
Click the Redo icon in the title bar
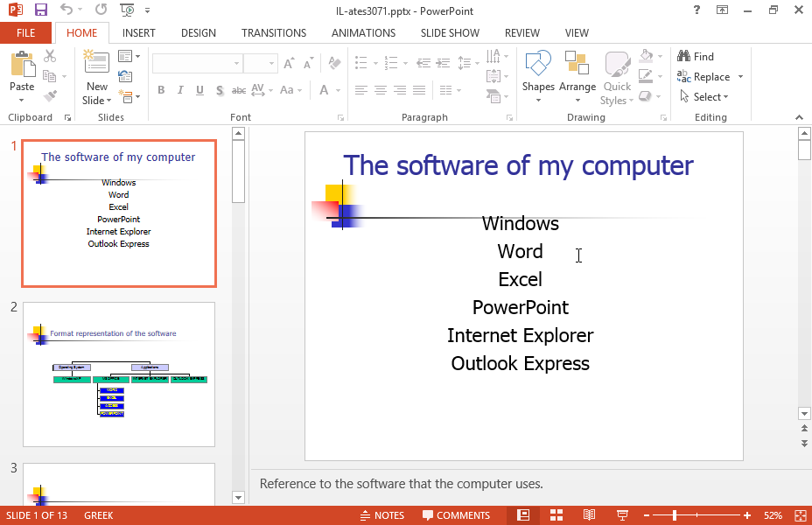[x=101, y=10]
